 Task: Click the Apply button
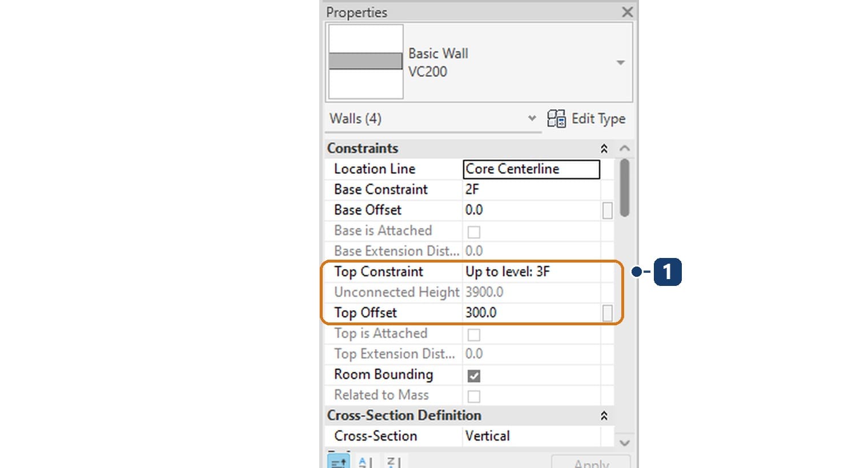tap(591, 462)
